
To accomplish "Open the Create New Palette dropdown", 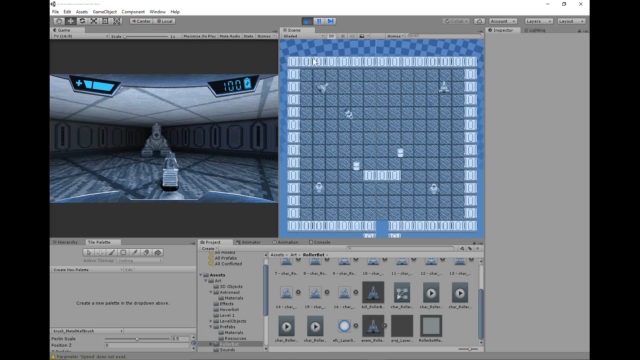I will tap(87, 270).
